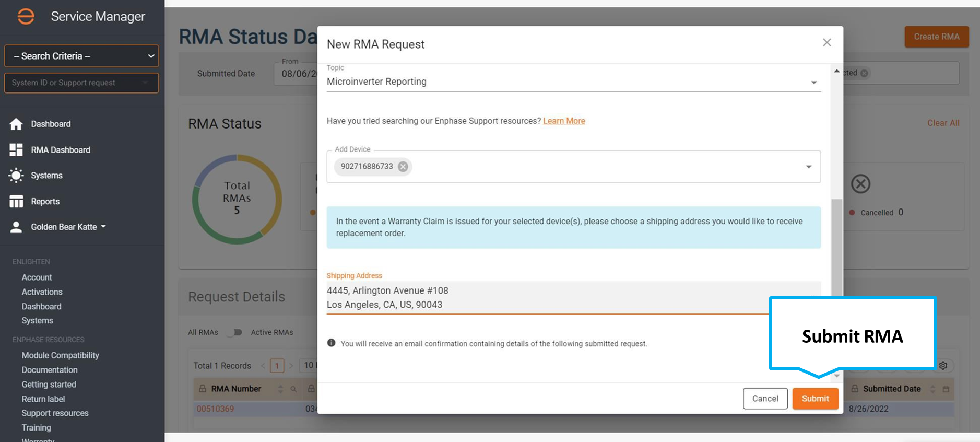Sort the RMA Number column
This screenshot has width=980, height=442.
[x=280, y=389]
